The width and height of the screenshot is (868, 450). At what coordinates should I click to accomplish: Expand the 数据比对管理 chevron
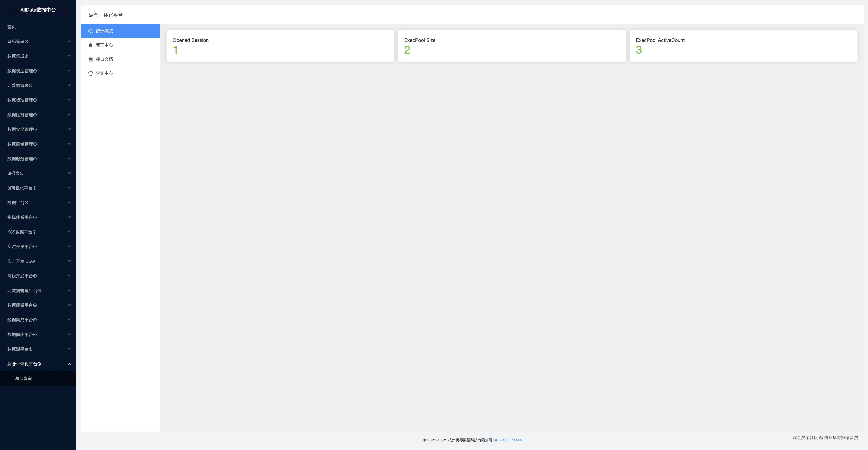(x=69, y=114)
